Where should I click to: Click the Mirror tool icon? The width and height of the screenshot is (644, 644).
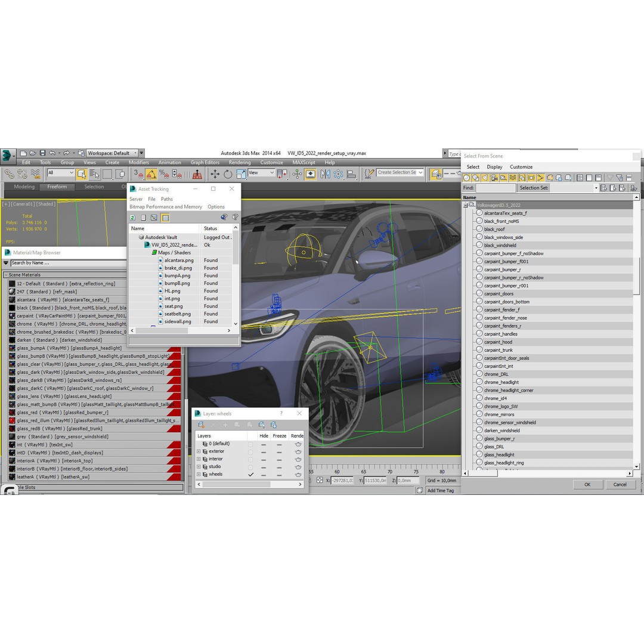(x=326, y=174)
